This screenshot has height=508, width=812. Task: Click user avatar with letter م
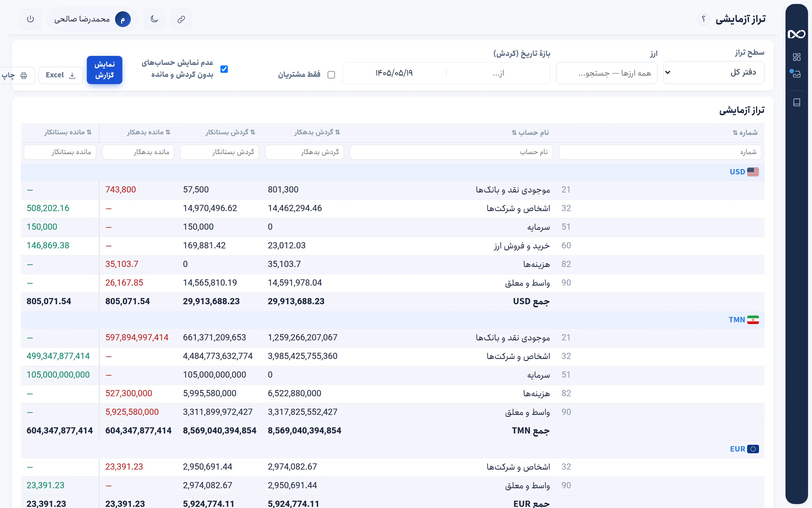[123, 19]
